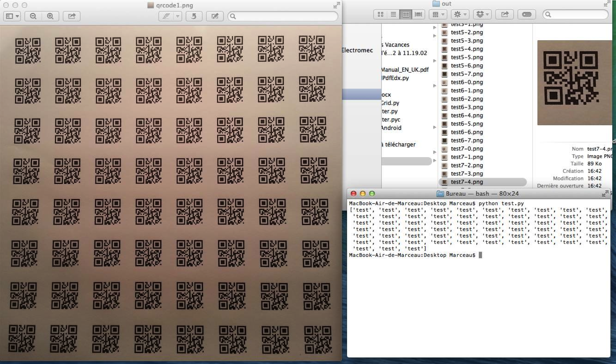Select test6-6.png in Finder list
Viewport: 616px width, 364px height.
click(467, 132)
